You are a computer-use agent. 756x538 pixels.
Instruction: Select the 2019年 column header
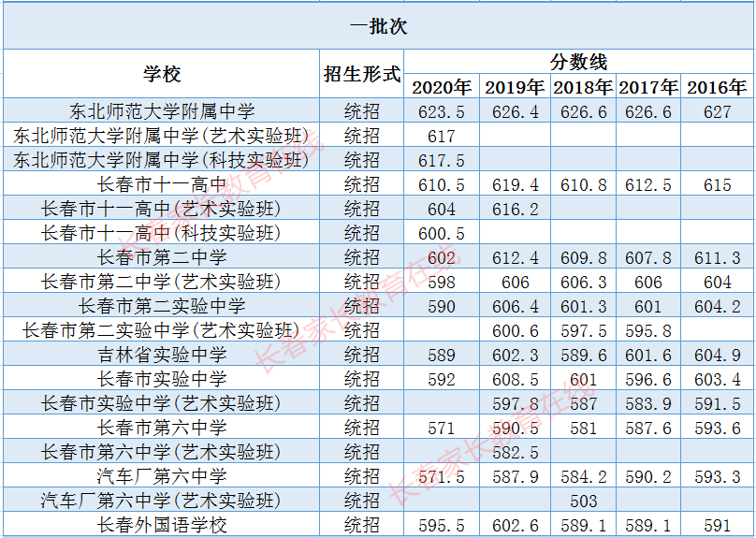[x=515, y=88]
